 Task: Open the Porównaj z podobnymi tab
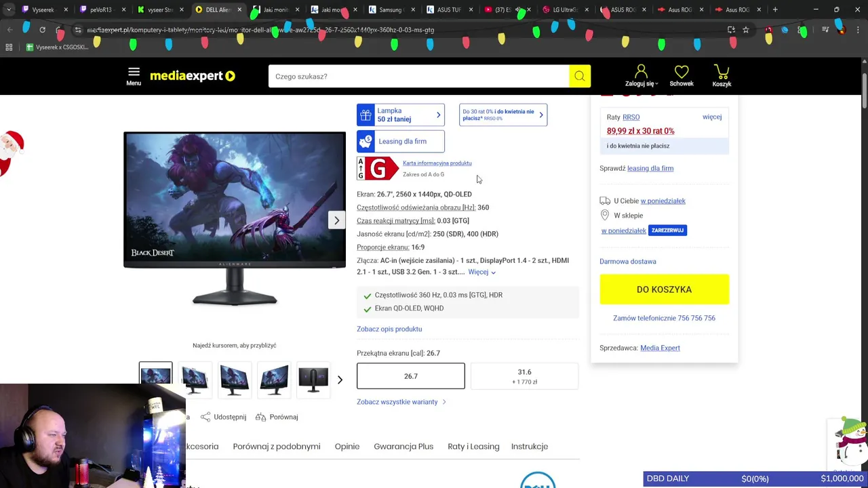(x=277, y=446)
